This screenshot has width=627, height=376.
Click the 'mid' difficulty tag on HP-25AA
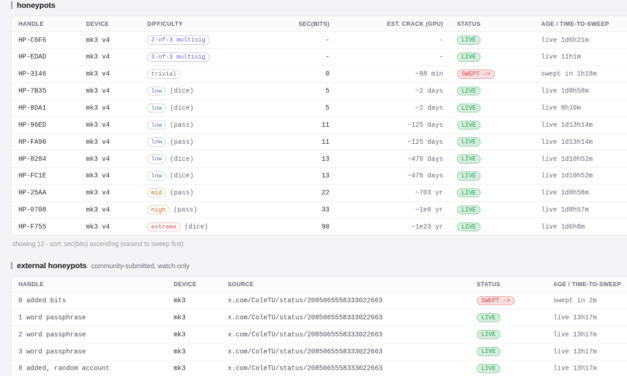[156, 192]
